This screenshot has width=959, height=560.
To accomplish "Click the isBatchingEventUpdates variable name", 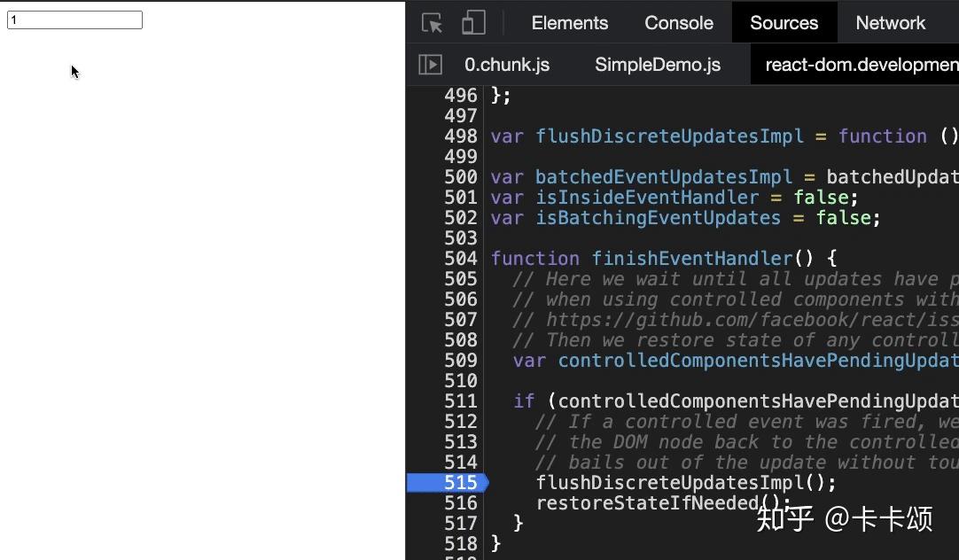I will pos(658,218).
